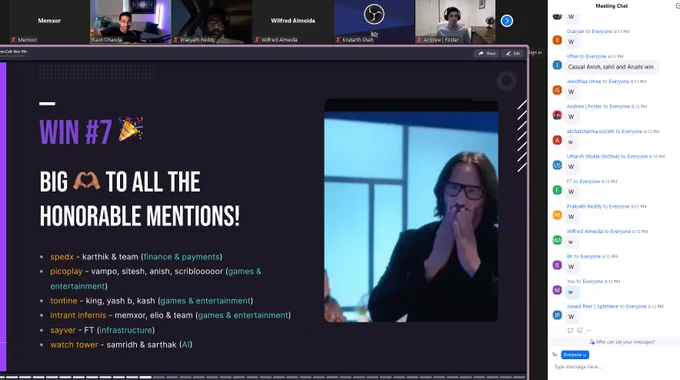Click Jeevithaa Shree's avatar in chat
680x380 pixels.
point(557,90)
